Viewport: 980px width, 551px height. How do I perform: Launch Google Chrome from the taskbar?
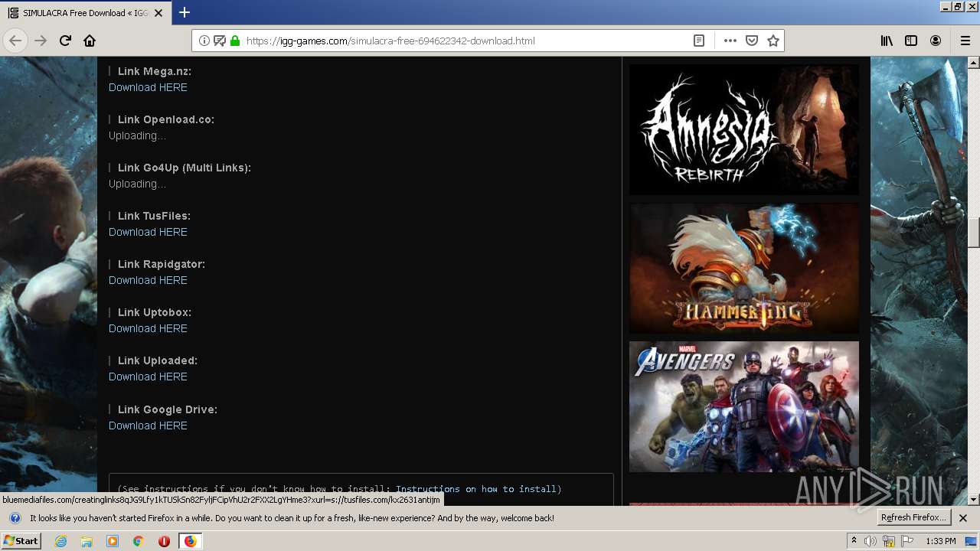(x=138, y=541)
